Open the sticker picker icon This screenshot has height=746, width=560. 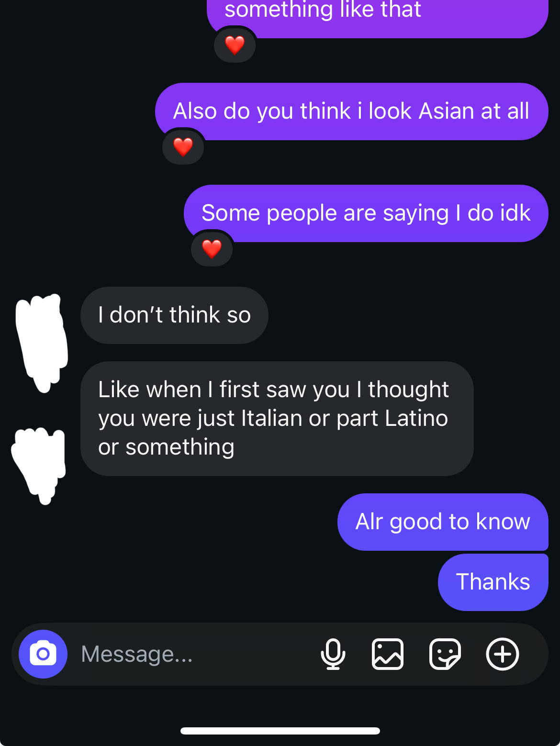(x=445, y=654)
